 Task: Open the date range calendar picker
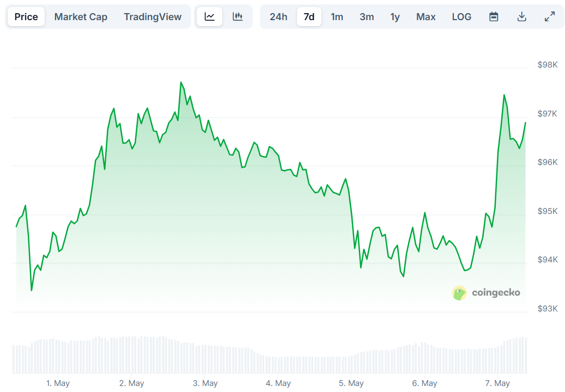493,16
